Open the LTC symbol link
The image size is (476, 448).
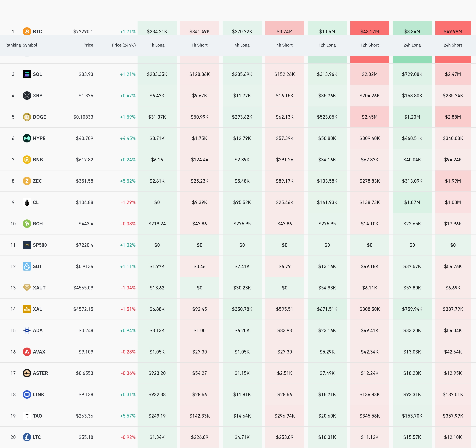pyautogui.click(x=37, y=437)
